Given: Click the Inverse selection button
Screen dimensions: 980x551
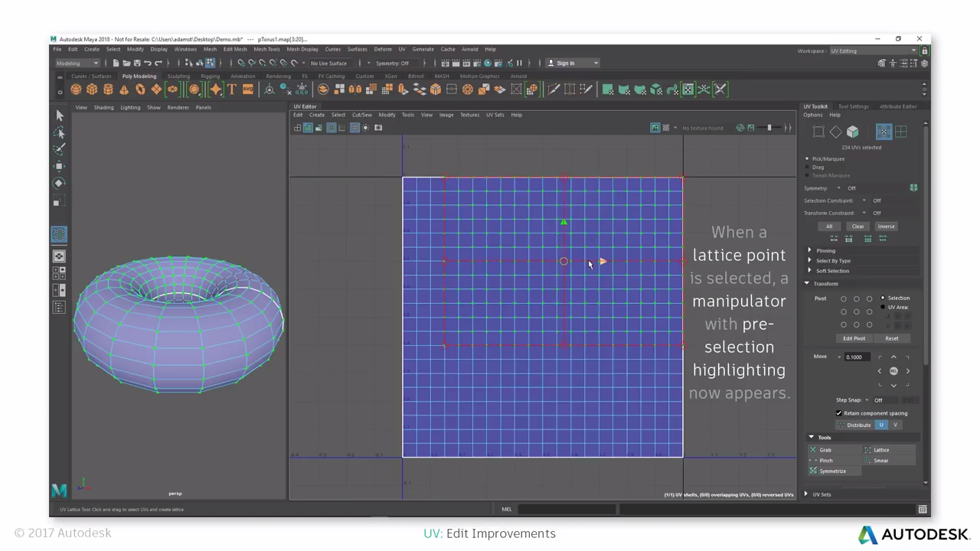Looking at the screenshot, I should pyautogui.click(x=886, y=226).
